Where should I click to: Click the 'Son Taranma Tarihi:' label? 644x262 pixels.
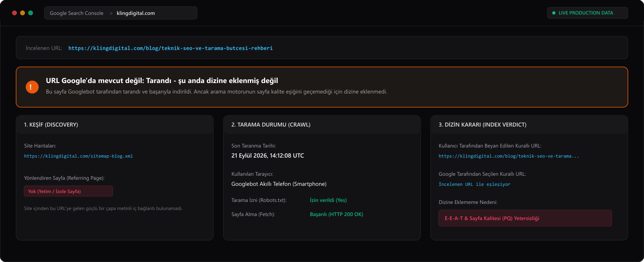coord(254,146)
